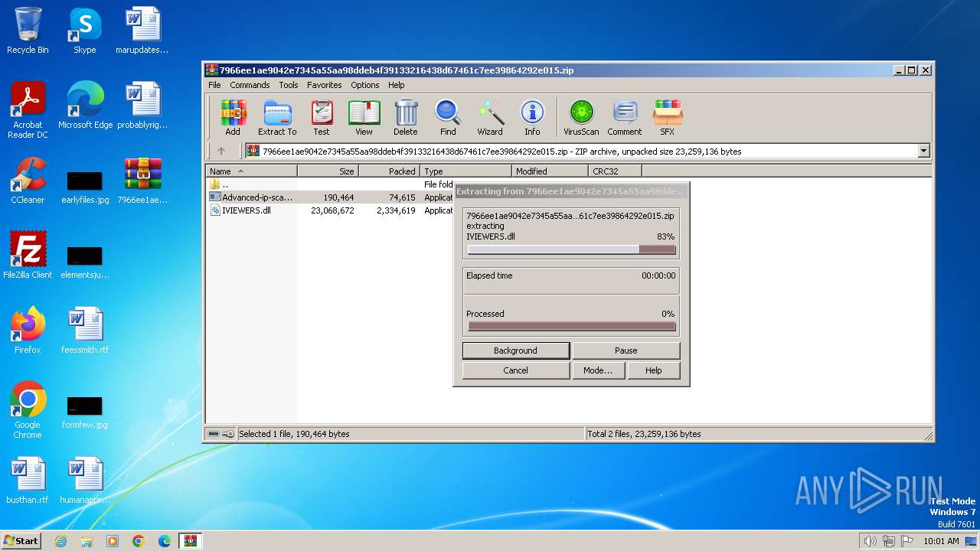Screen dimensions: 980x551
Task: Pause the extraction
Action: pyautogui.click(x=626, y=350)
